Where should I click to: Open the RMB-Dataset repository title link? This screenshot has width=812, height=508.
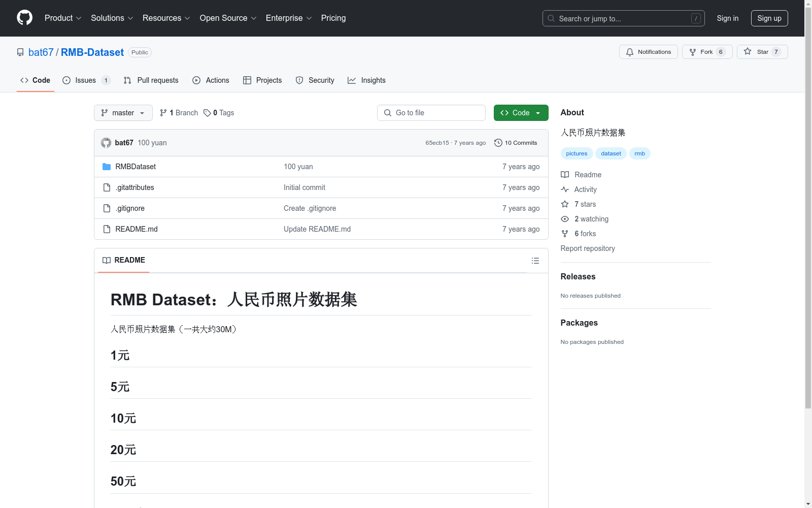92,52
